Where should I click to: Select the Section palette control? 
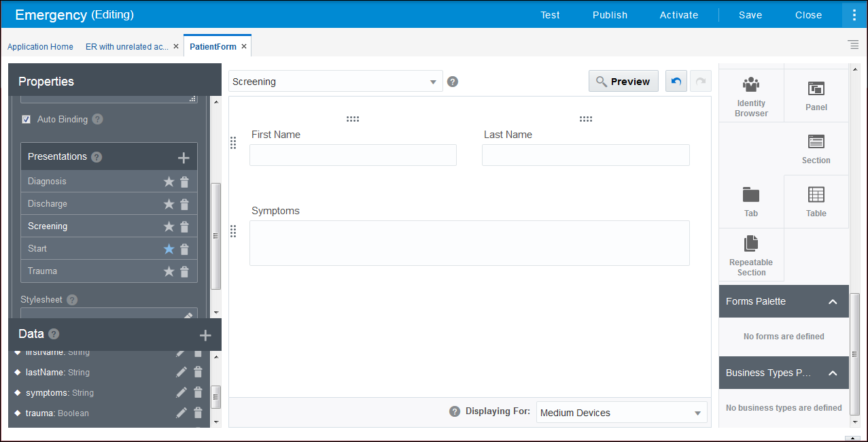816,148
